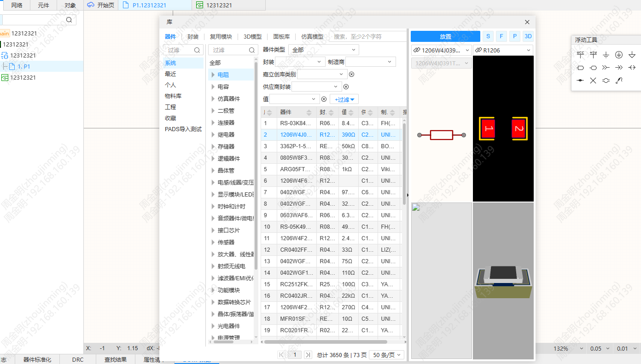Clear the 值 filter with its X icon

[x=324, y=99]
